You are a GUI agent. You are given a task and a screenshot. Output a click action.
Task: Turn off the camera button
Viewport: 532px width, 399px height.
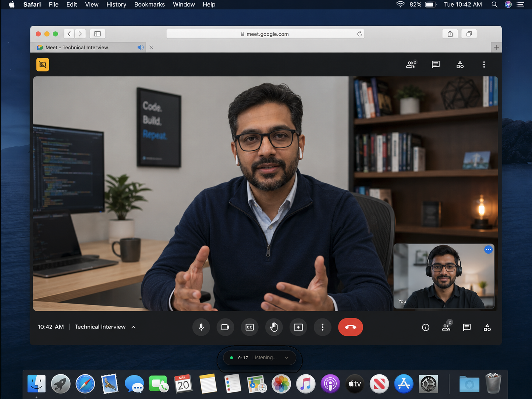(226, 327)
